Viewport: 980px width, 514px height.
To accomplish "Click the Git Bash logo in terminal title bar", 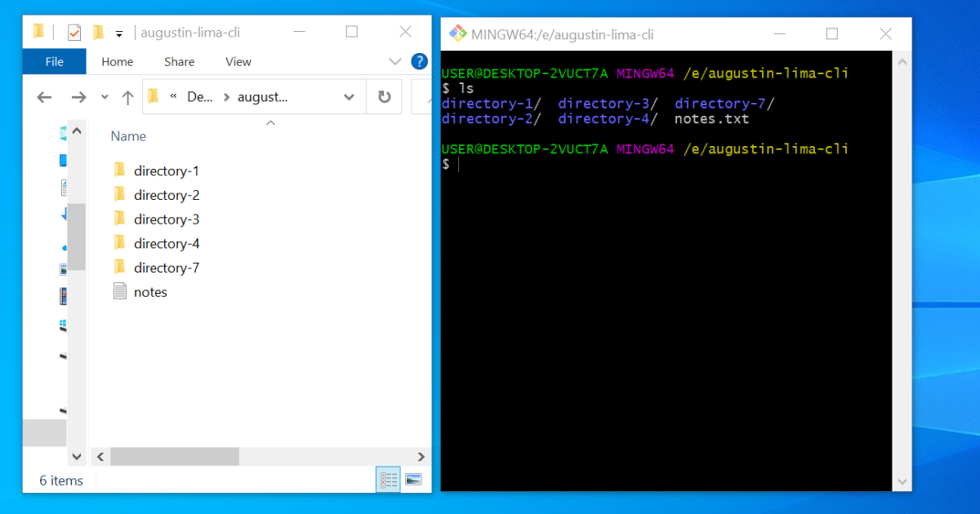I will coord(457,33).
